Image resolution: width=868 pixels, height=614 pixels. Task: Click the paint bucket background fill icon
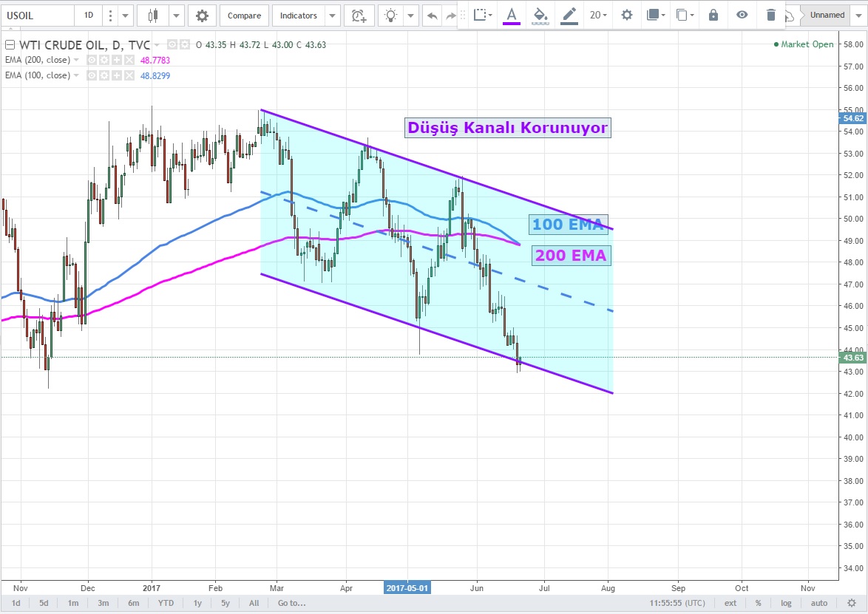tap(540, 15)
